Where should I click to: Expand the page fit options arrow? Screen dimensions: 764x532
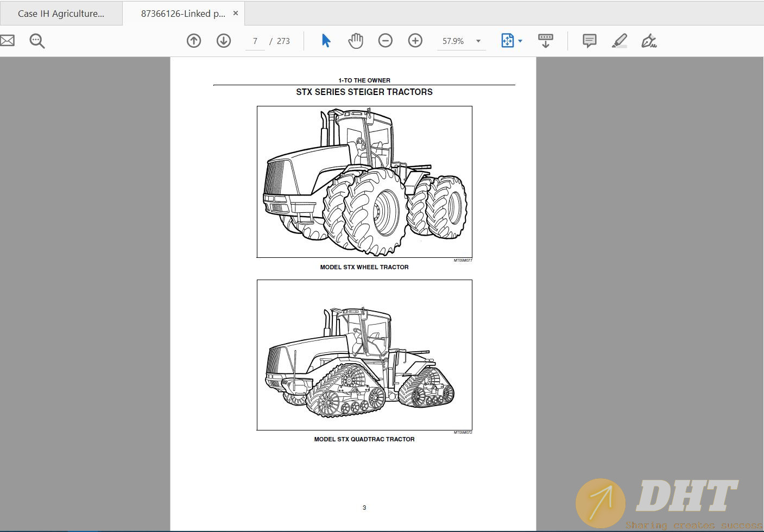520,41
